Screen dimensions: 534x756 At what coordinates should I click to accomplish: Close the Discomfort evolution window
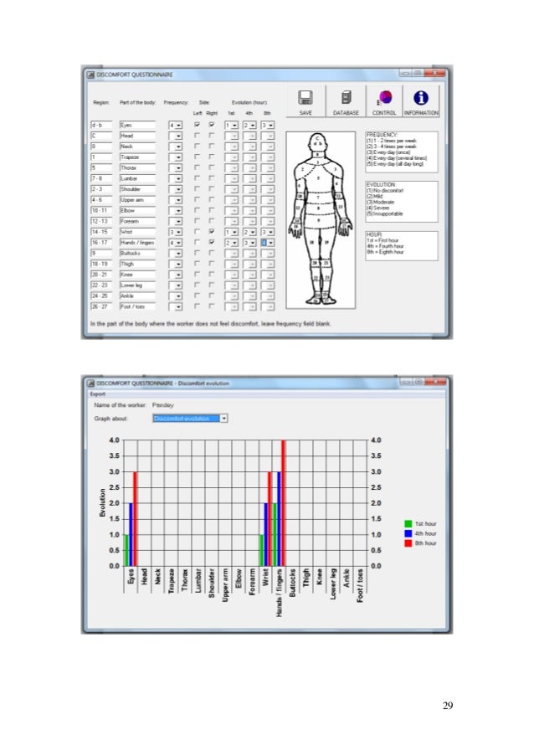click(x=437, y=382)
